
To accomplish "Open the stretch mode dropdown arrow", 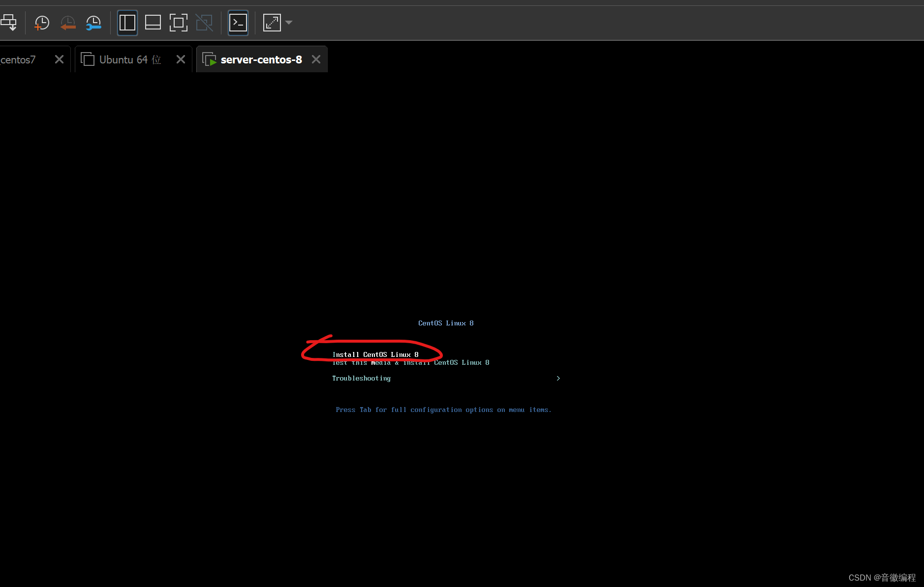I will click(x=289, y=23).
